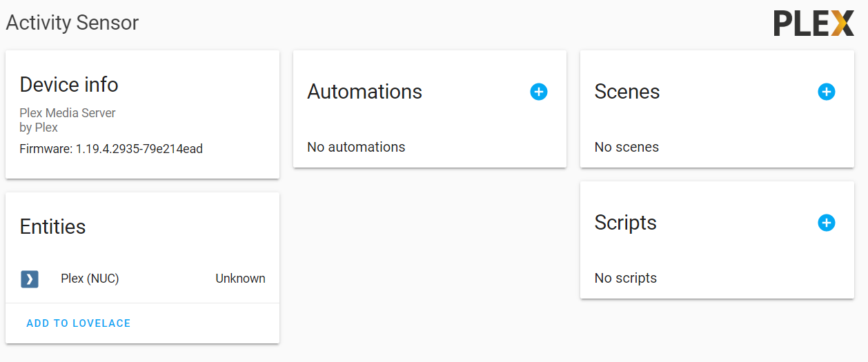Viewport: 868px width, 362px height.
Task: Click the Scripts card heading
Action: point(625,222)
